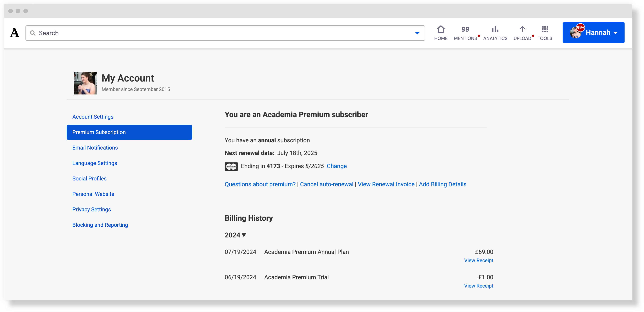Click the '07/19/2024' billing date
Viewport: 644px width, 312px height.
point(240,252)
